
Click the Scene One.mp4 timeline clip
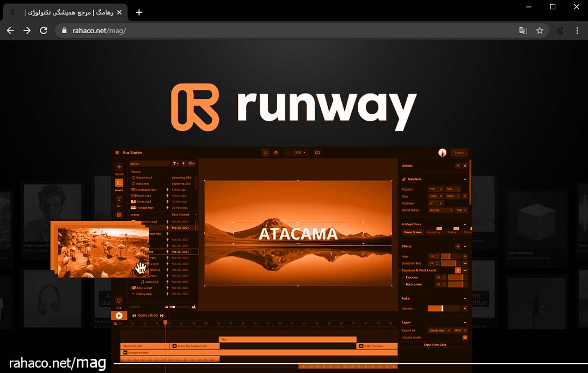[144, 346]
